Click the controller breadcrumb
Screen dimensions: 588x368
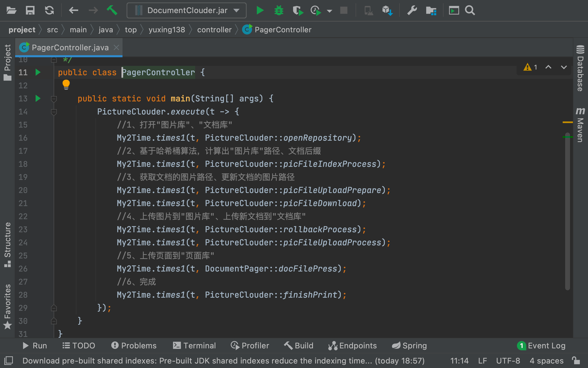(x=214, y=30)
